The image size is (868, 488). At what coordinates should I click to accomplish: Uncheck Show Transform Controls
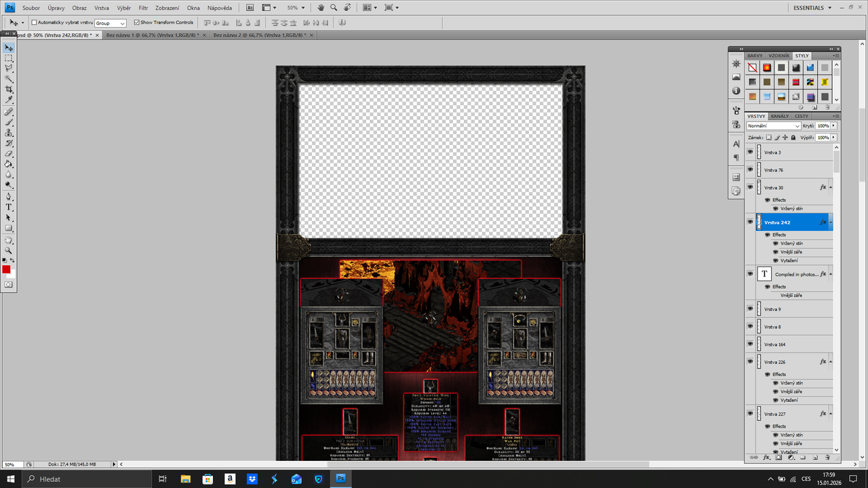tap(136, 22)
